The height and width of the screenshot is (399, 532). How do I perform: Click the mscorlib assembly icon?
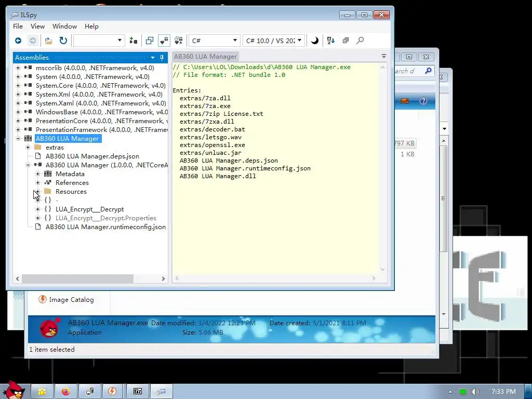[28, 68]
